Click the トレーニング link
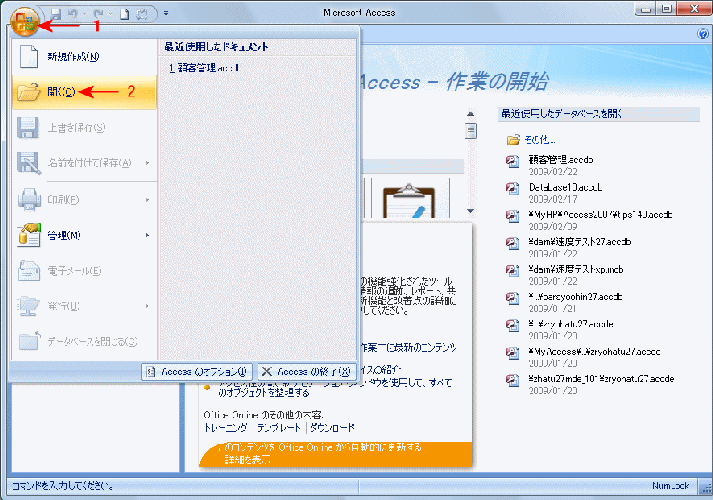Screen dimensions: 713x500 [x=226, y=428]
